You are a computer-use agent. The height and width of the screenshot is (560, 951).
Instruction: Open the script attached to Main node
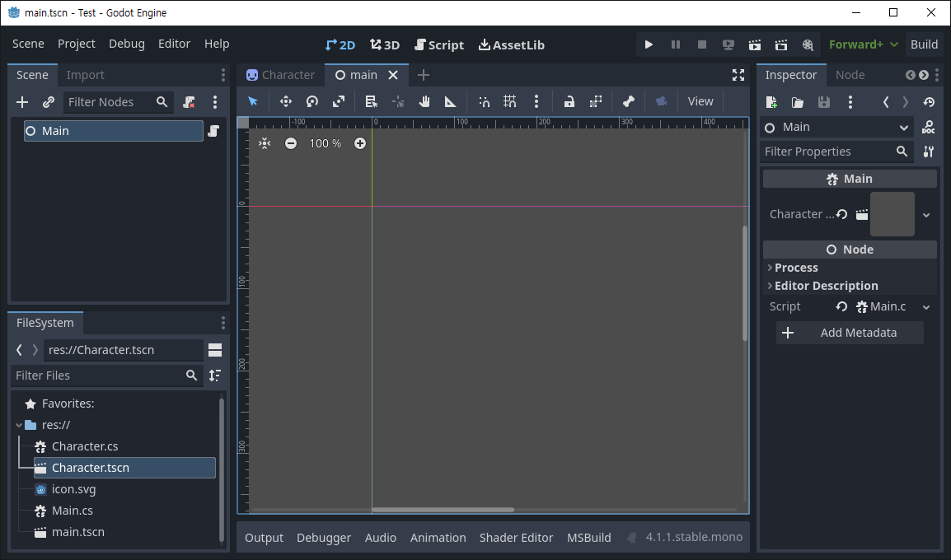click(x=213, y=131)
